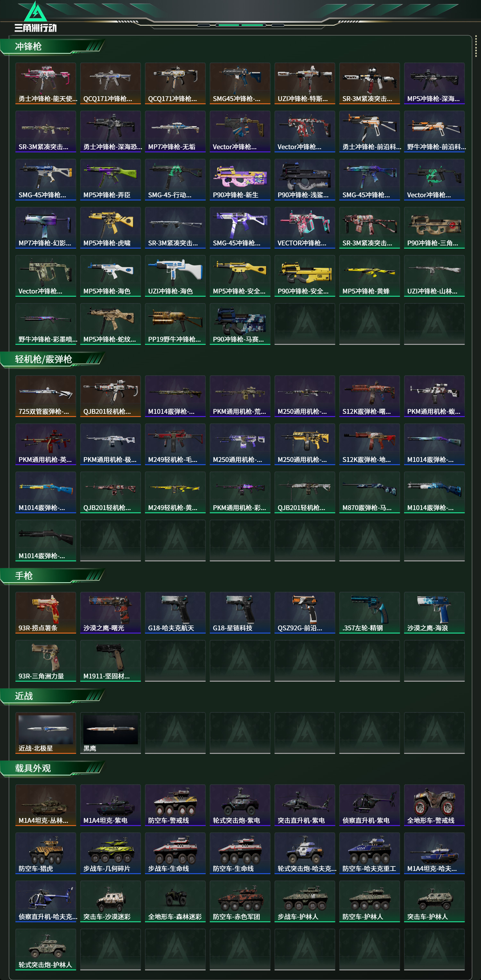Select the 近战-北极星 knife
This screenshot has height=980, width=481.
click(x=46, y=733)
